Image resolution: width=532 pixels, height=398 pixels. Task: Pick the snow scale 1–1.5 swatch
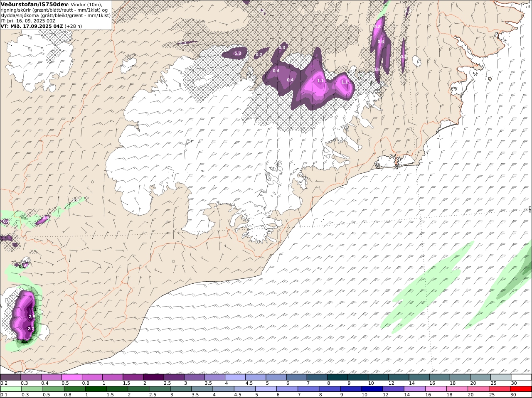[x=113, y=377]
